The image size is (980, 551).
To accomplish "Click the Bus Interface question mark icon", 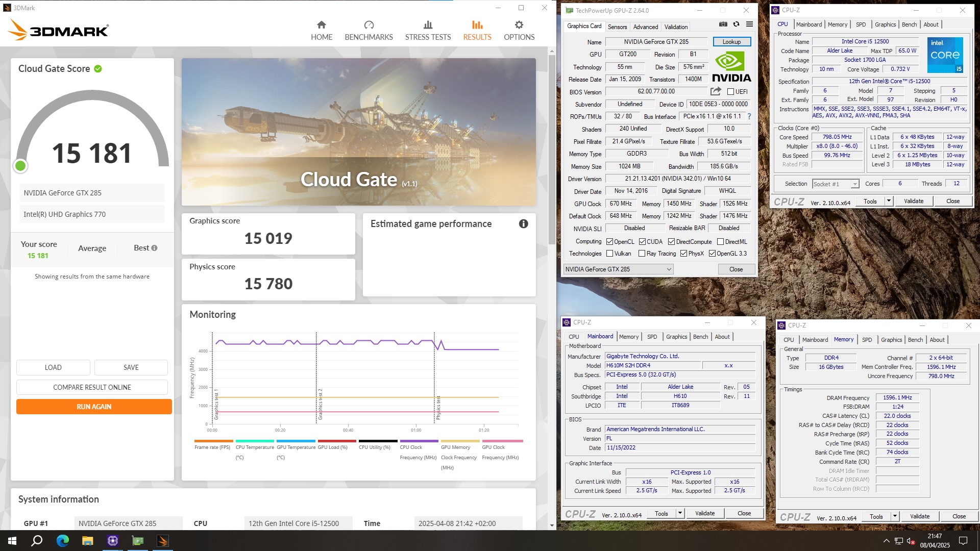I will [x=749, y=116].
